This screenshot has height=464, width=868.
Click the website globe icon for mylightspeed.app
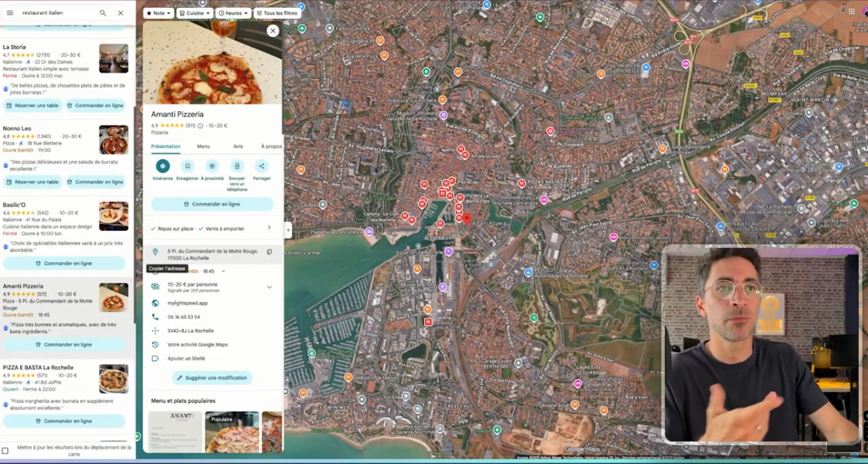coord(155,303)
